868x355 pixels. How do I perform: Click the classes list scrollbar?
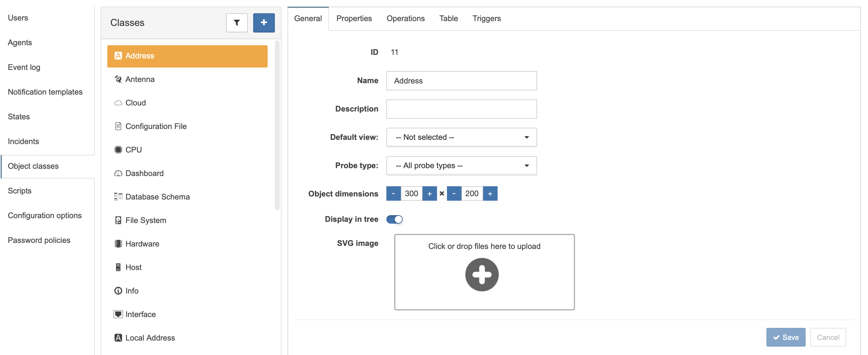point(277,125)
